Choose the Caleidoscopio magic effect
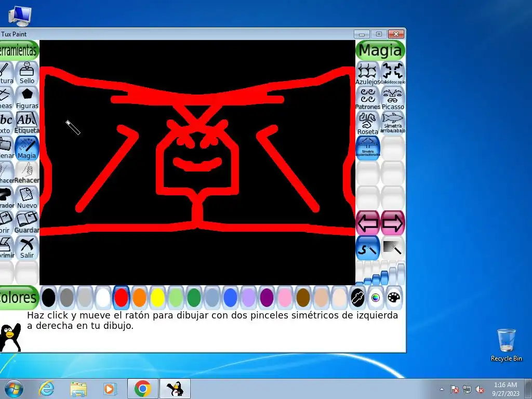532x399 pixels. (393, 73)
